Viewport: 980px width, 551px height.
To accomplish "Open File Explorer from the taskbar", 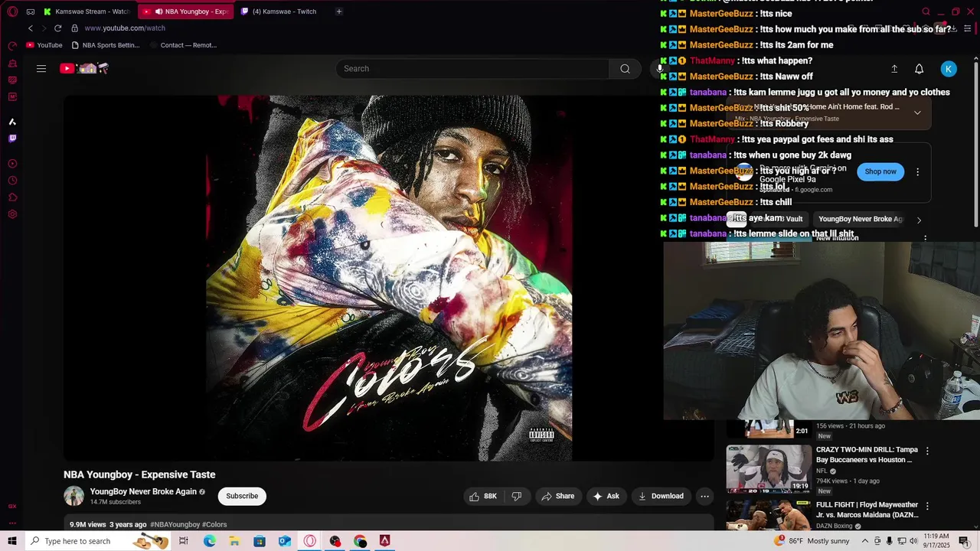I will click(234, 541).
